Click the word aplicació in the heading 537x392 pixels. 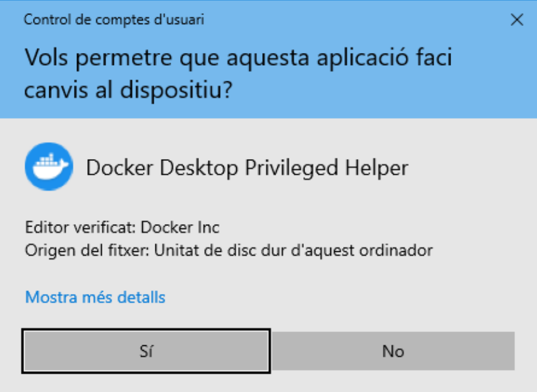click(x=363, y=58)
